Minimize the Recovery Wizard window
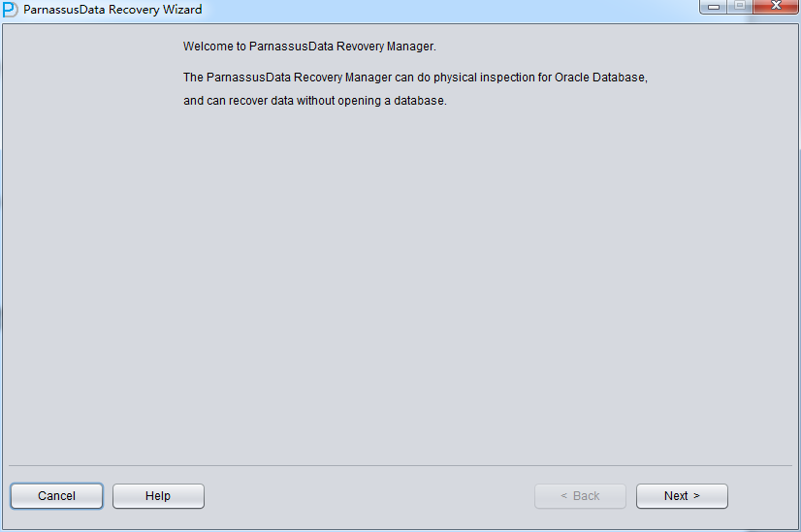 tap(714, 8)
